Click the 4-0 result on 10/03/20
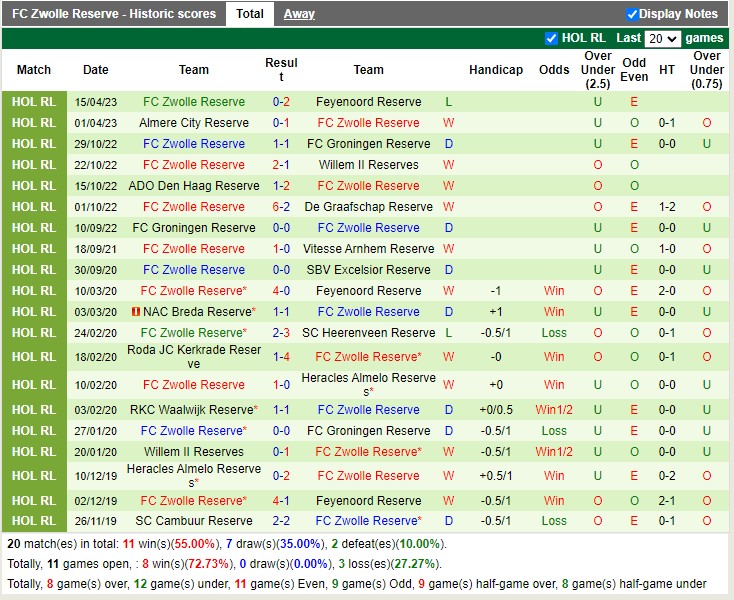Viewport: 734px width, 600px height. pyautogui.click(x=281, y=291)
